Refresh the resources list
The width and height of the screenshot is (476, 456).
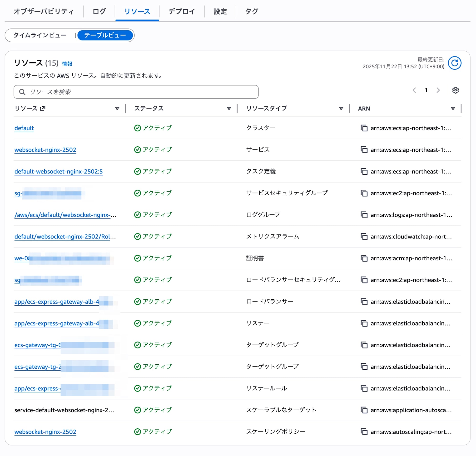[x=455, y=63]
